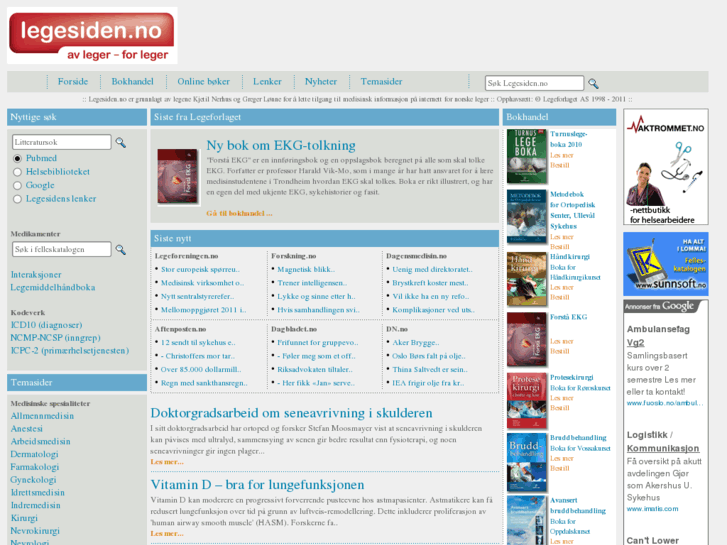The image size is (727, 545).
Task: Open the Metodebok for Ortopedisk Senter cover
Action: click(x=527, y=217)
